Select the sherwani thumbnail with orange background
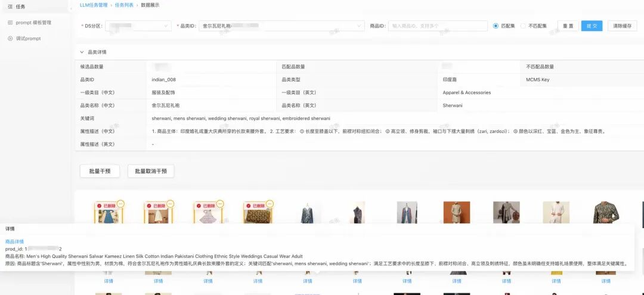This screenshot has height=295, width=644. point(457,213)
